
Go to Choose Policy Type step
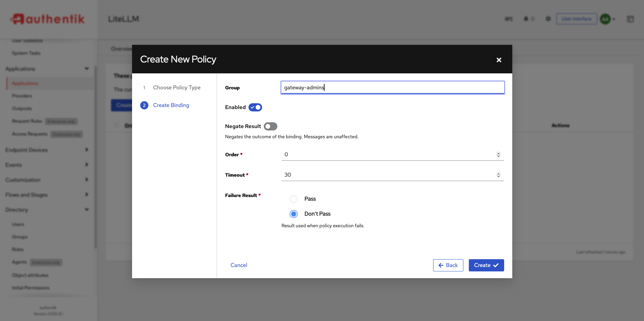pos(177,88)
